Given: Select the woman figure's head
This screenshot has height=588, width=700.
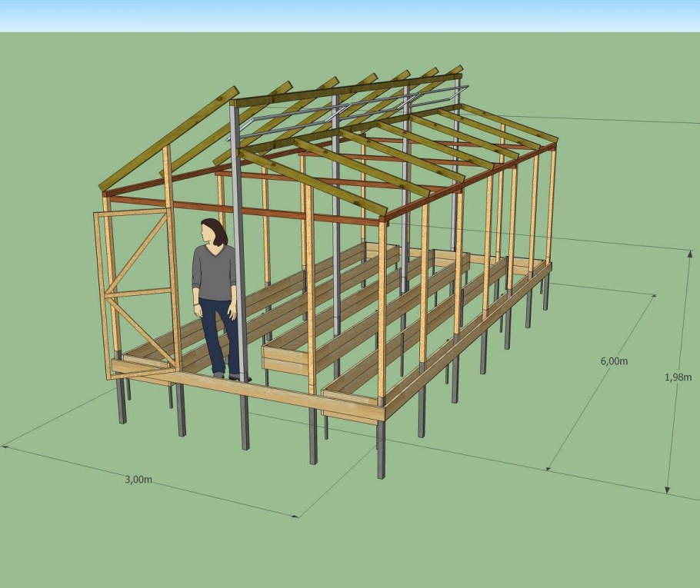Looking at the screenshot, I should point(212,231).
